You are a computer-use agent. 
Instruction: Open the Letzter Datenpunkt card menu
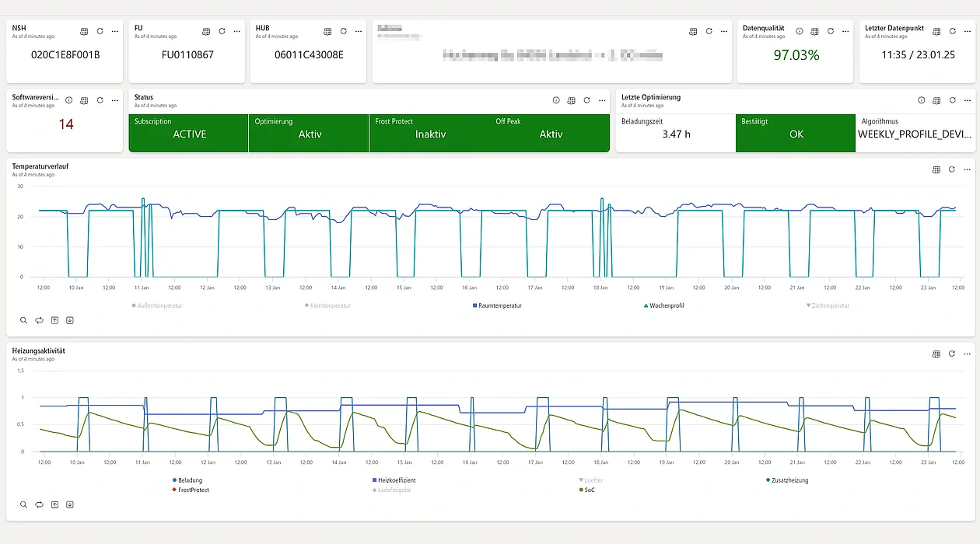coord(967,31)
